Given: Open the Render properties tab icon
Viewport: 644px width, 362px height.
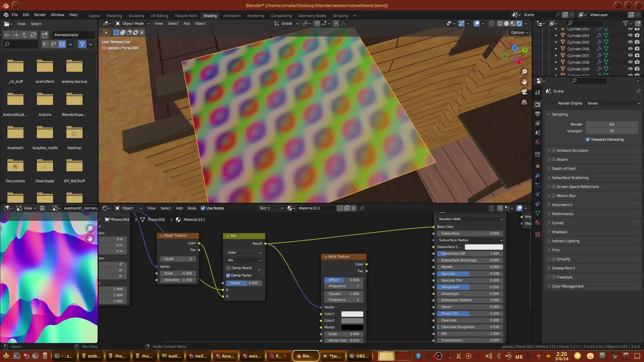Looking at the screenshot, I should 538,104.
